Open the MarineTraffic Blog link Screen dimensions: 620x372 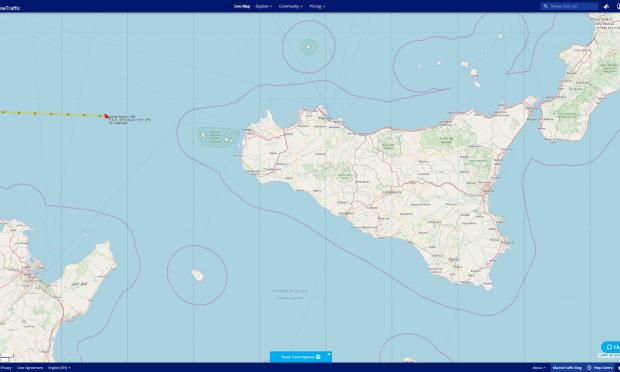click(567, 368)
